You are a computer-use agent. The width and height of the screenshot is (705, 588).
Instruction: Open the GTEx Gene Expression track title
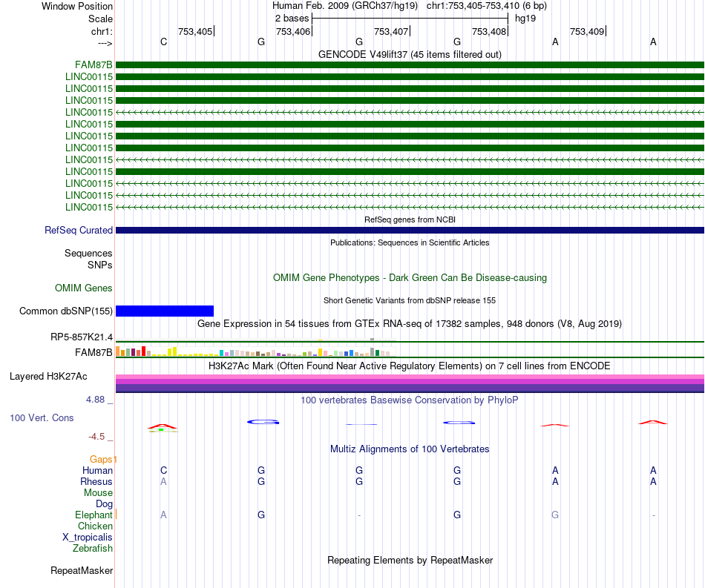[x=410, y=323]
